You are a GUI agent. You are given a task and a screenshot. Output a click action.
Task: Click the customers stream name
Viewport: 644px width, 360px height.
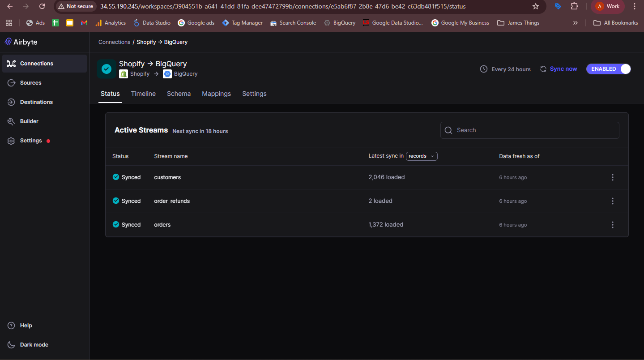pos(167,177)
